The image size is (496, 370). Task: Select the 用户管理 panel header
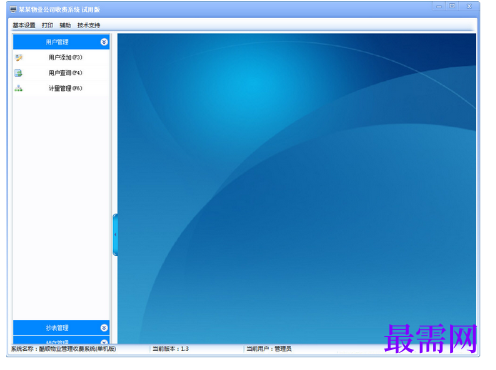point(61,42)
